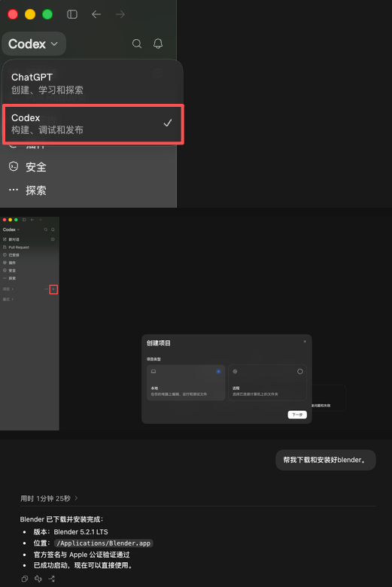392x587 pixels.
Task: Open the small Codex dropdown above 新对话
Action: 11,230
